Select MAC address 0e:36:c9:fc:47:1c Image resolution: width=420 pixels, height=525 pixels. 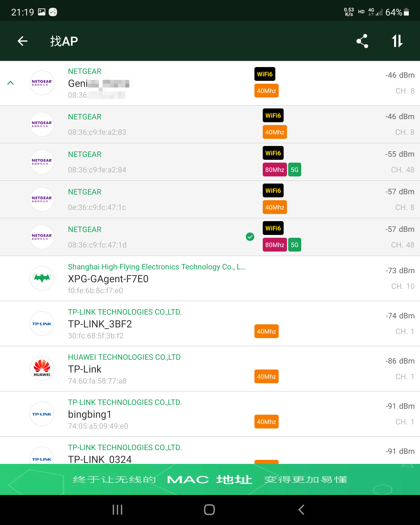click(97, 207)
